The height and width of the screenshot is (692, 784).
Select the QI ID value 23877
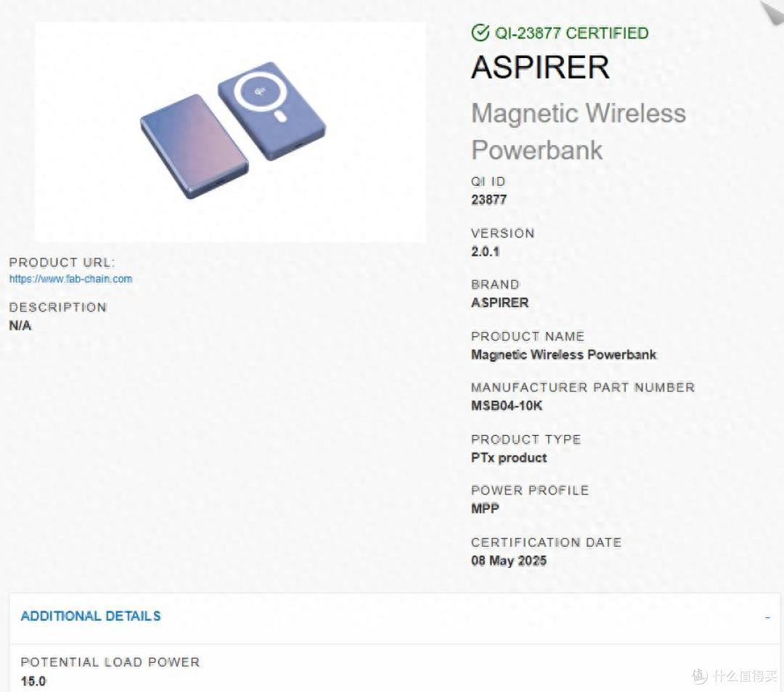[x=489, y=200]
